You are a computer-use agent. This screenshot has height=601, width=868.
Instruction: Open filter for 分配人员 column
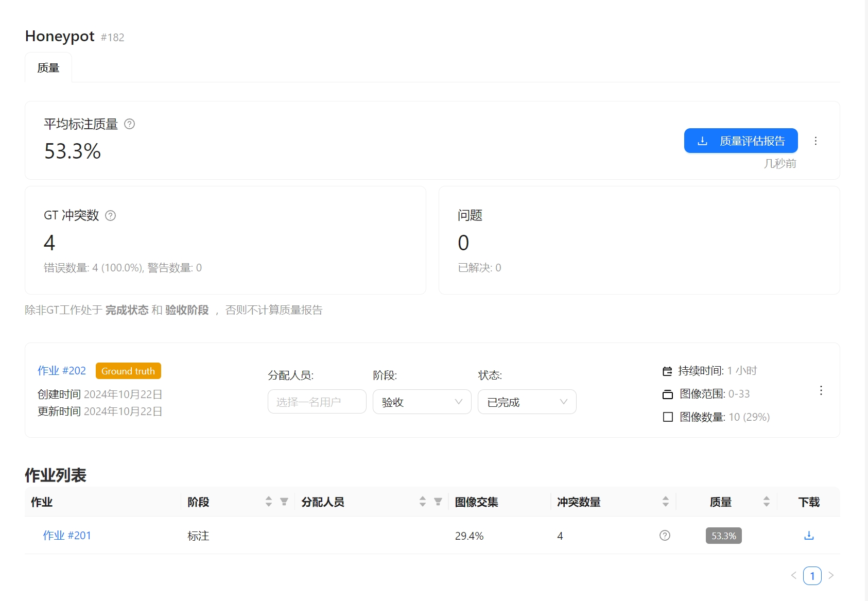click(438, 502)
